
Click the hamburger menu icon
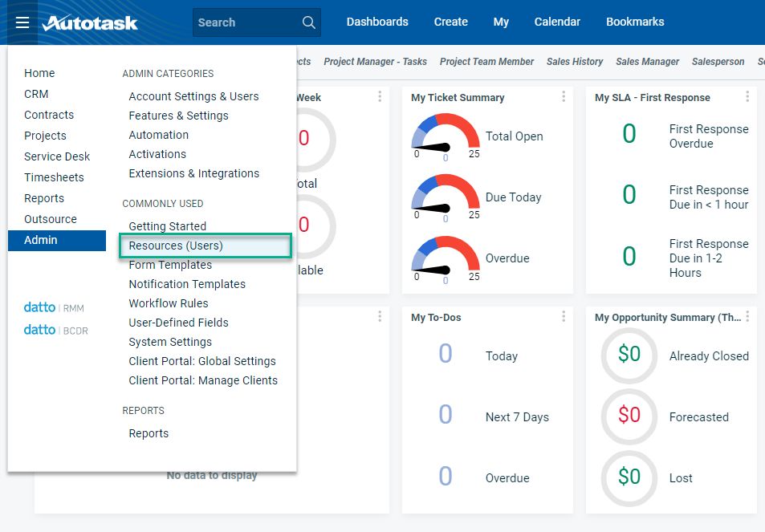[22, 22]
